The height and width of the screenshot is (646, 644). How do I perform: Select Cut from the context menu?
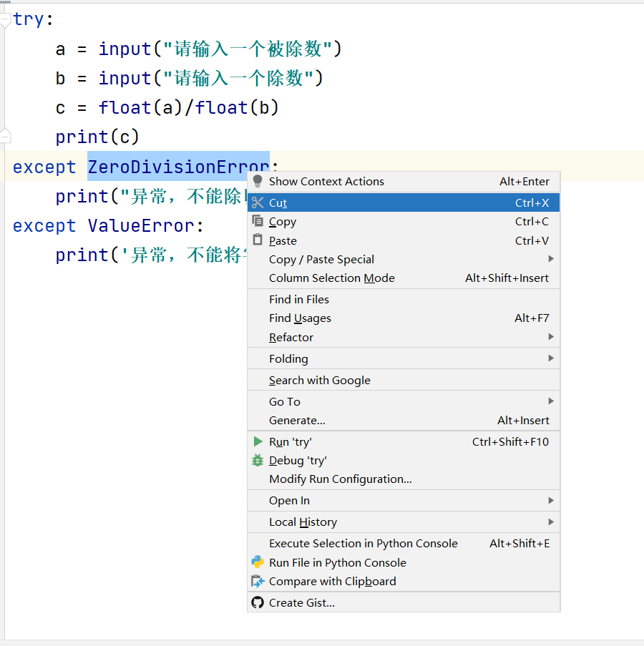tap(404, 202)
